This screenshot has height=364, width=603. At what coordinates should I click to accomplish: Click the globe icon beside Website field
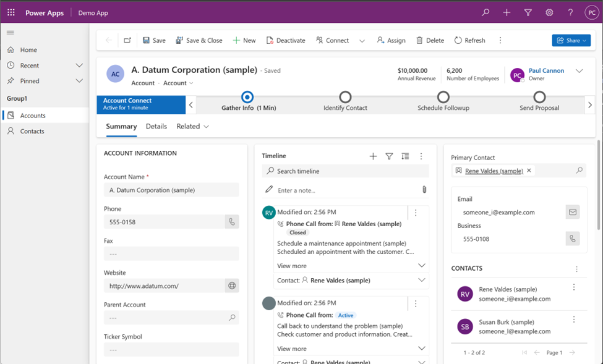(x=232, y=286)
